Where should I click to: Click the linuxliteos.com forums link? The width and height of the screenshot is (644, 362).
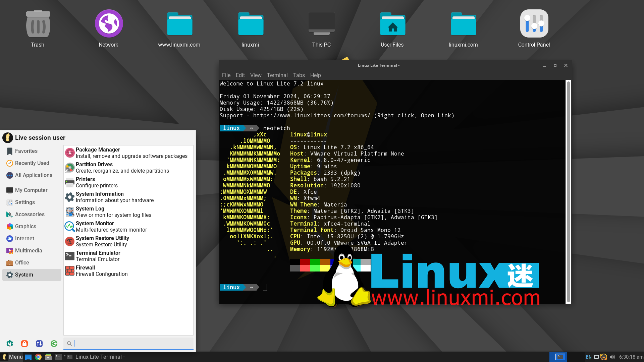312,116
